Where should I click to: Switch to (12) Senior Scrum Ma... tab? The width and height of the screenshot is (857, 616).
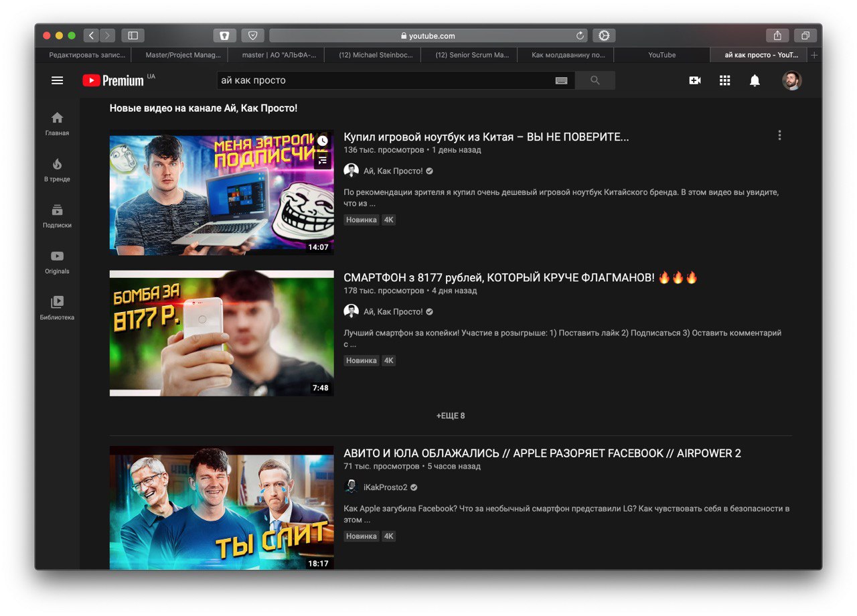tap(469, 55)
